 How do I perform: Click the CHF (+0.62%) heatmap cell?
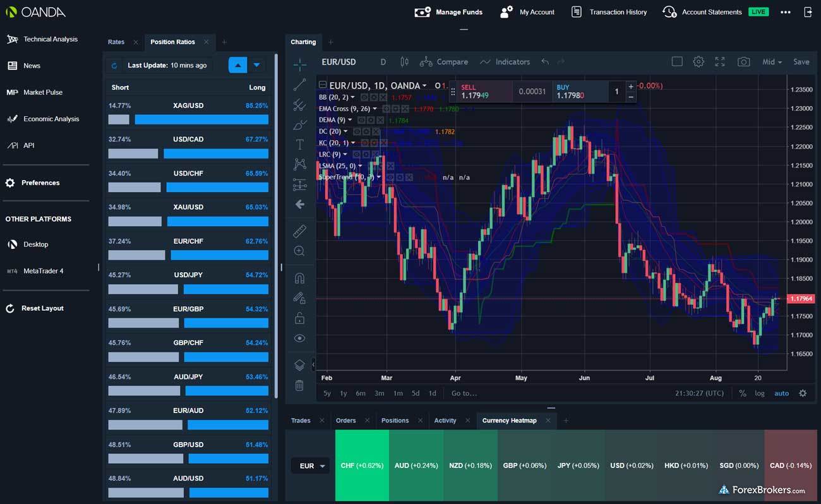[x=362, y=466]
